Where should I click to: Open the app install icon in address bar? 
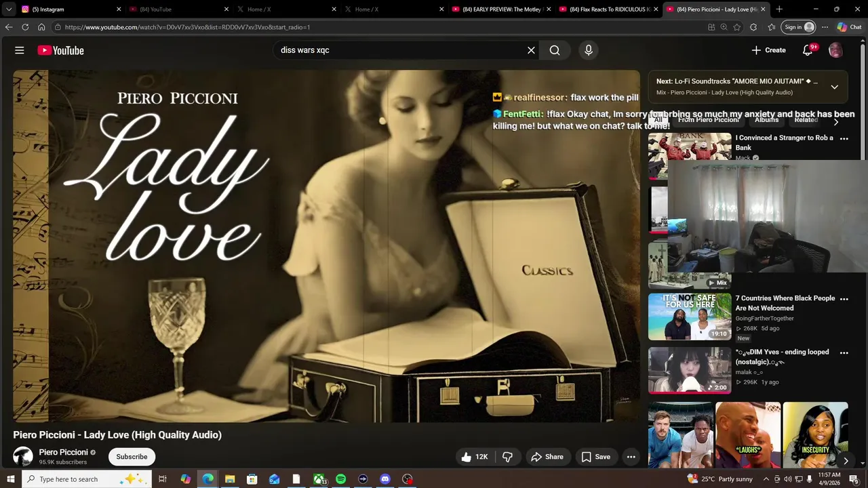711,27
